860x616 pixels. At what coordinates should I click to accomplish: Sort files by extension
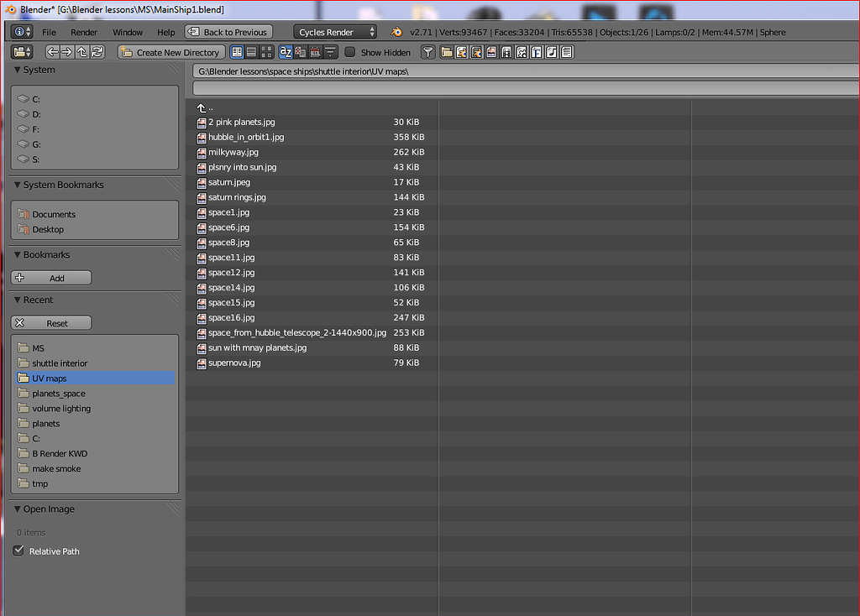301,52
